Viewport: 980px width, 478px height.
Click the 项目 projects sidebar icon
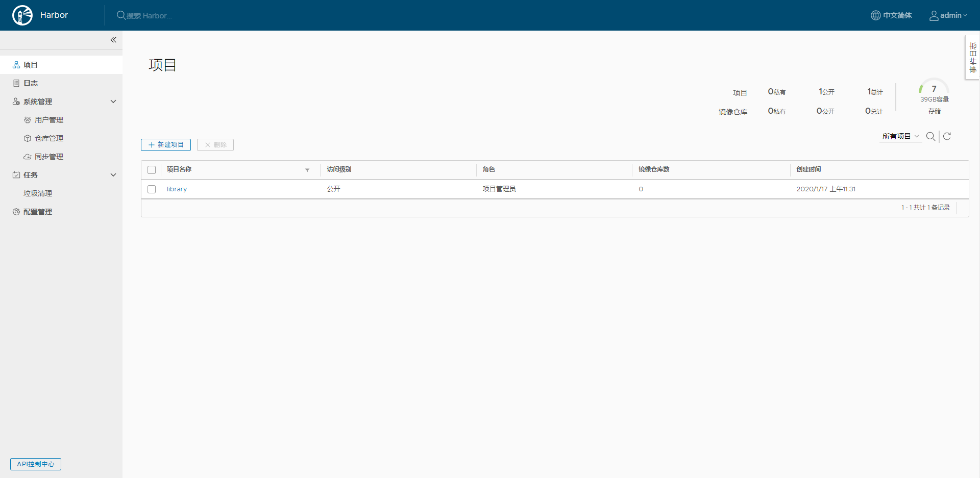(16, 65)
